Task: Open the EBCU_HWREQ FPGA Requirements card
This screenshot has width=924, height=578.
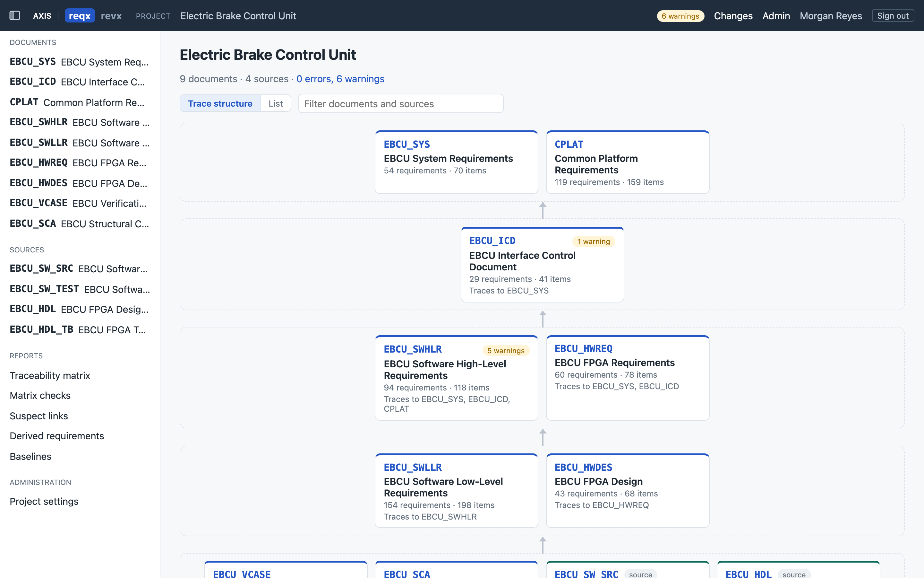Action: point(627,378)
